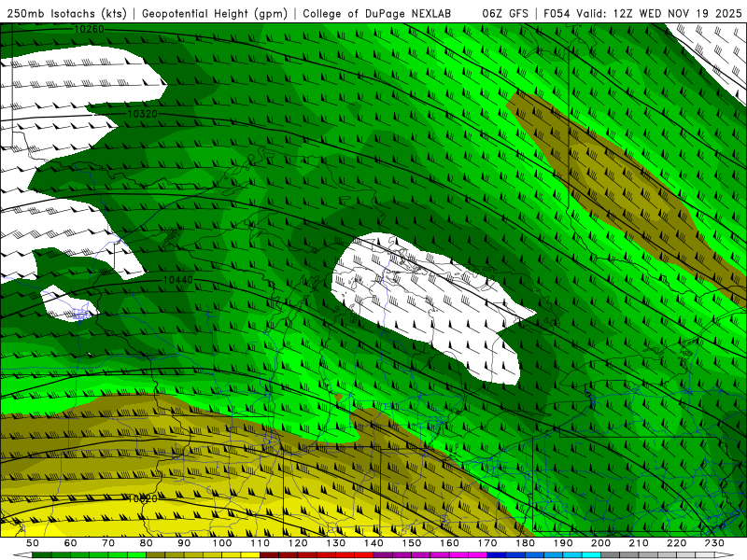The width and height of the screenshot is (747, 560).
Task: Click the 140 value on the color scale
Action: click(x=373, y=543)
